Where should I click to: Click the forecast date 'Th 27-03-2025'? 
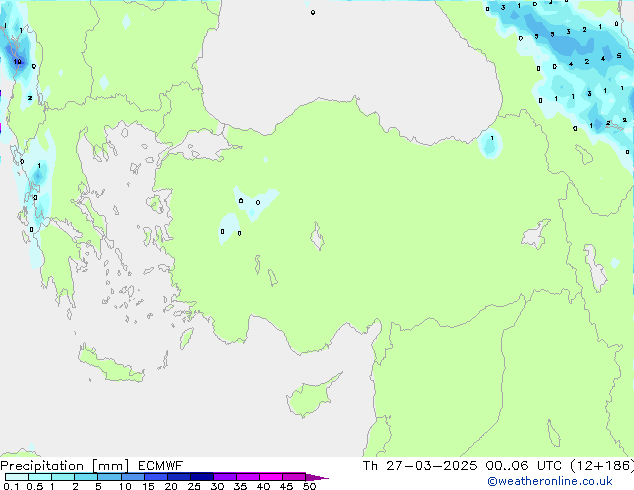pos(420,466)
